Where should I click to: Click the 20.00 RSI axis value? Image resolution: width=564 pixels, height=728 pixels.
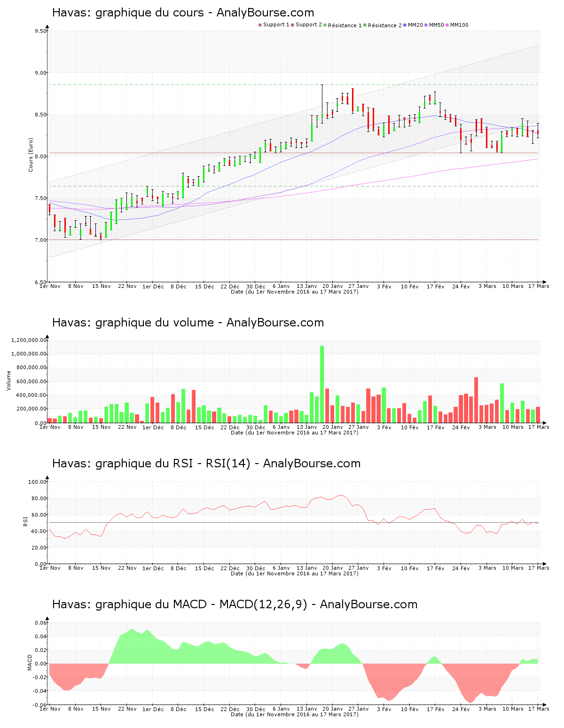point(39,548)
